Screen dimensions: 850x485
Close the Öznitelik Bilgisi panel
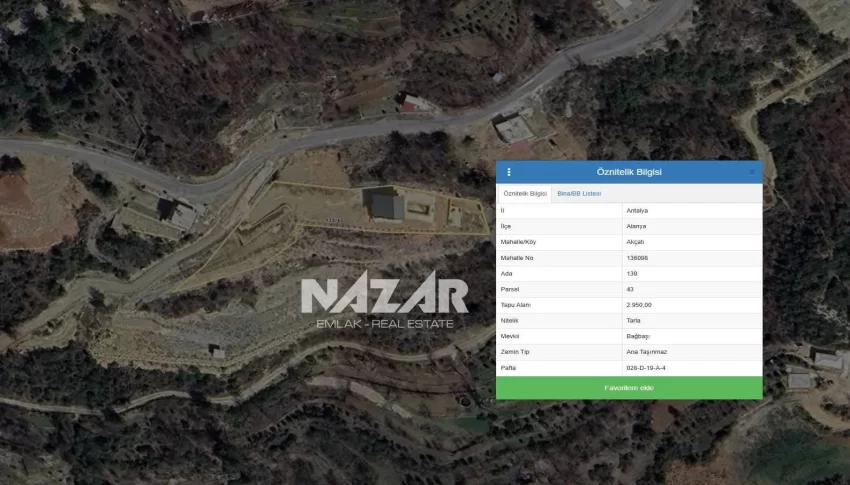[752, 172]
